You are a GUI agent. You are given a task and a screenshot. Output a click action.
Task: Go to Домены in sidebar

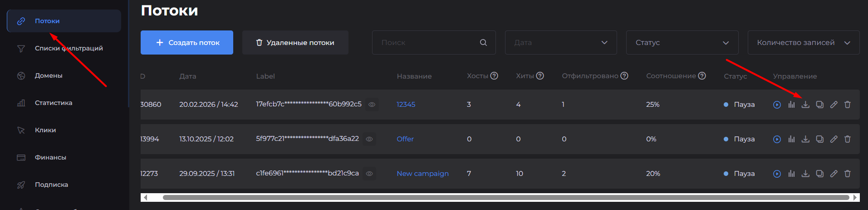[x=49, y=75]
